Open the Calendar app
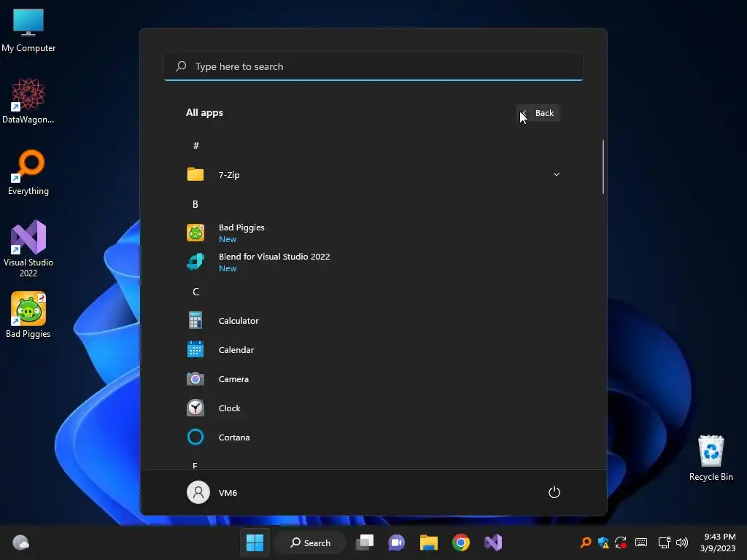747x560 pixels. click(373, 349)
